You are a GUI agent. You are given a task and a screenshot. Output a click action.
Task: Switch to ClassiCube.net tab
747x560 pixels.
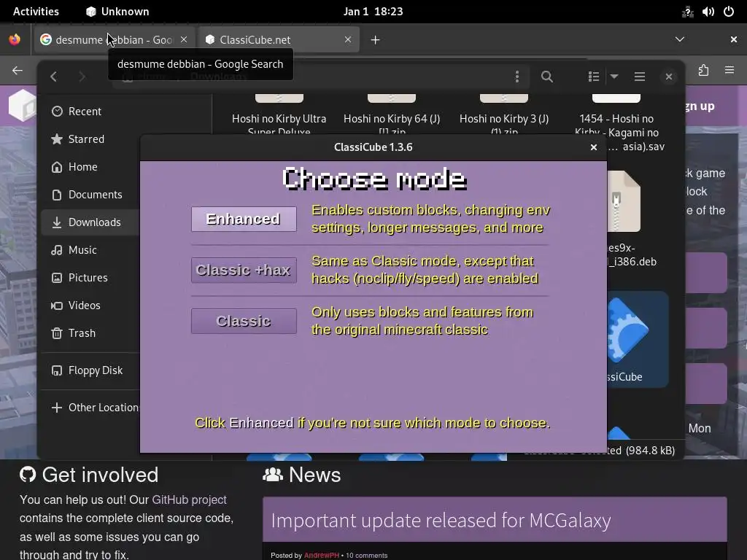point(278,40)
